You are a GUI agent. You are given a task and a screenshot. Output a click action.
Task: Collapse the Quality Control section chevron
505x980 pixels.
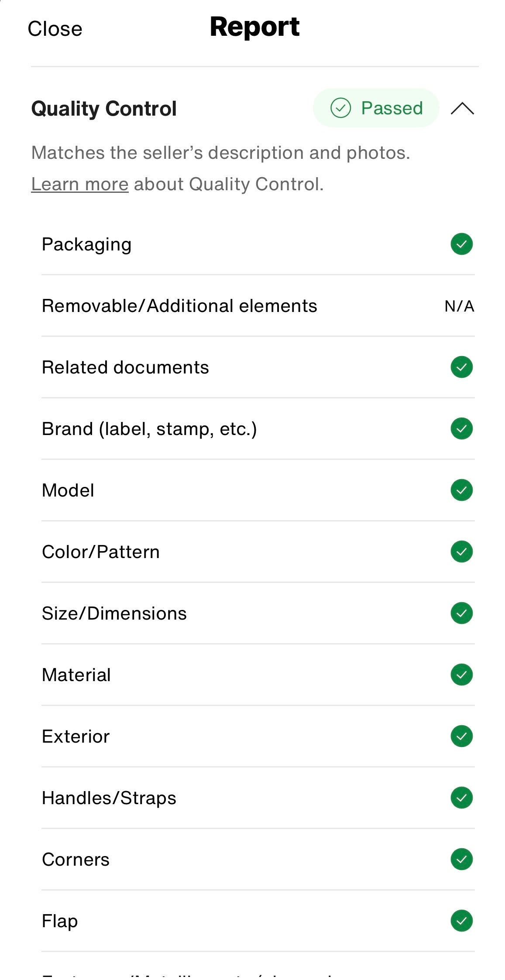tap(462, 108)
